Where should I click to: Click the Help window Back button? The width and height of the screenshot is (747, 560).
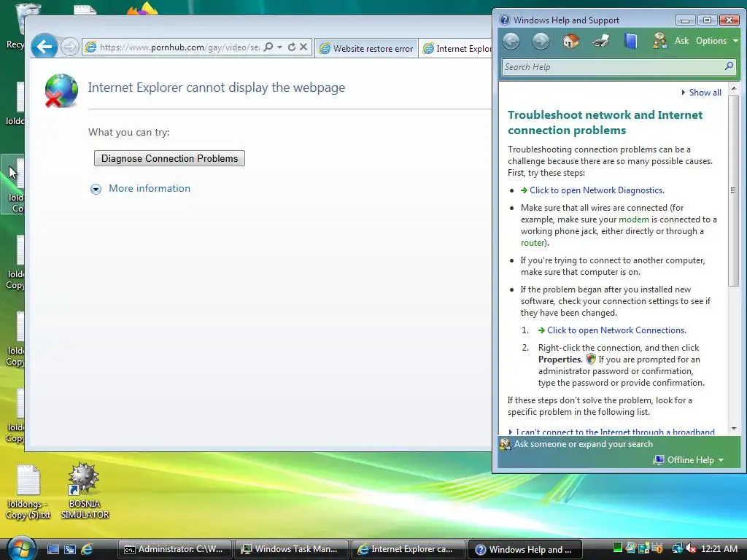[511, 41]
